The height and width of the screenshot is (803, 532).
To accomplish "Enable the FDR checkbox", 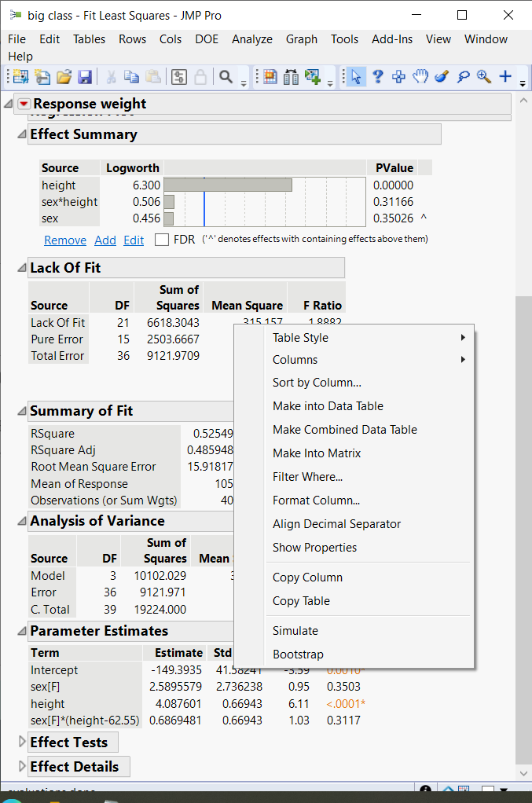I will [162, 240].
